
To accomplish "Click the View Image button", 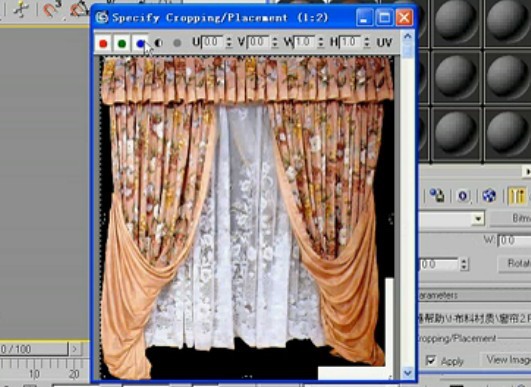I will tap(506, 360).
